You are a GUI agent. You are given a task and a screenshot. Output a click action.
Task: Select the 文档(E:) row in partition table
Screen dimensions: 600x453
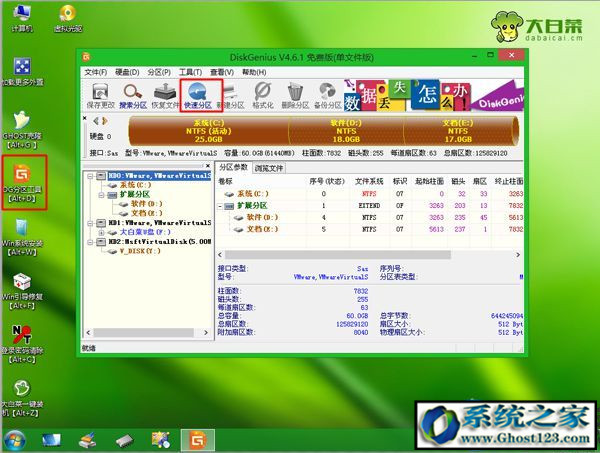[x=370, y=230]
